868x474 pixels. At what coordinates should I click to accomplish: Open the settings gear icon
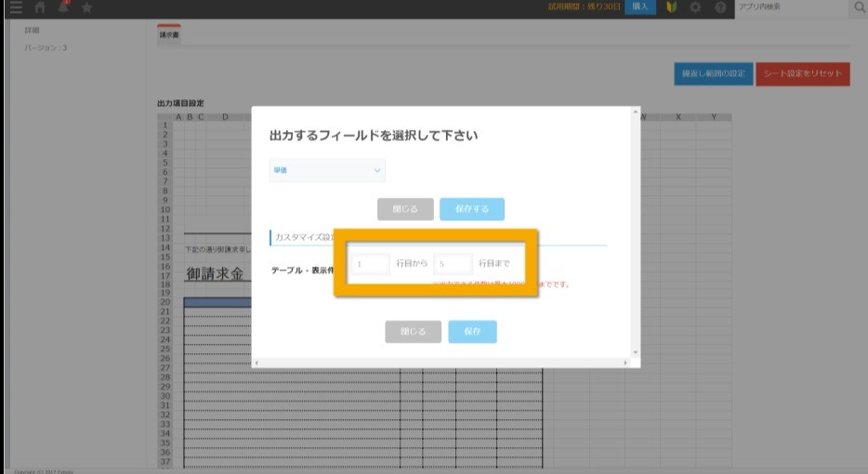(x=695, y=7)
